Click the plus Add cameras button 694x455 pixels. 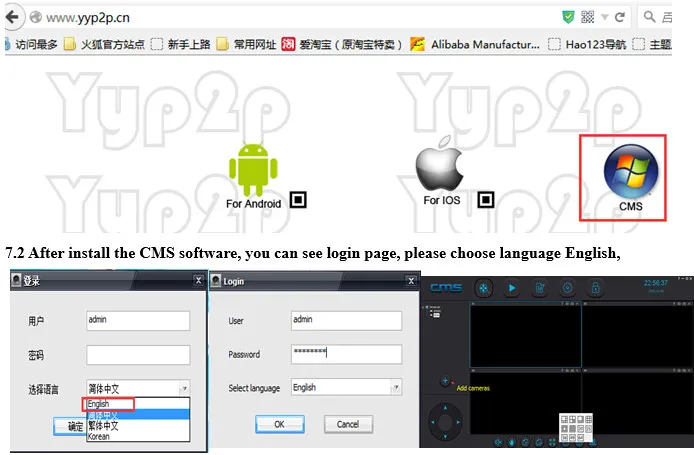click(x=445, y=381)
